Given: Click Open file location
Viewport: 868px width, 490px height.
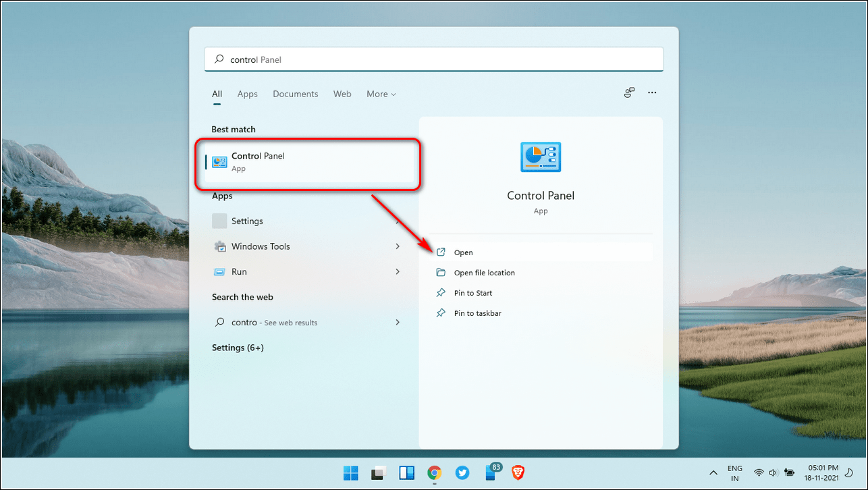Looking at the screenshot, I should tap(484, 273).
